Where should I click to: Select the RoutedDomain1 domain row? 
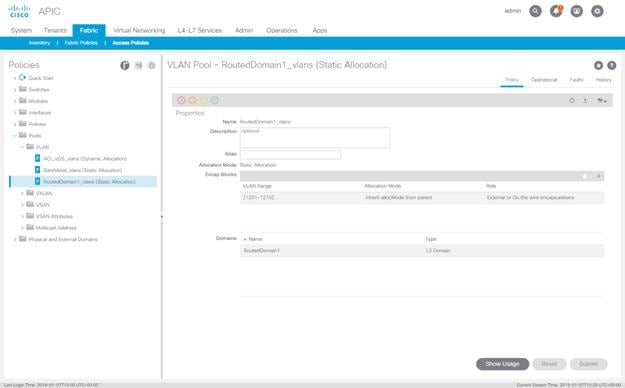point(422,250)
